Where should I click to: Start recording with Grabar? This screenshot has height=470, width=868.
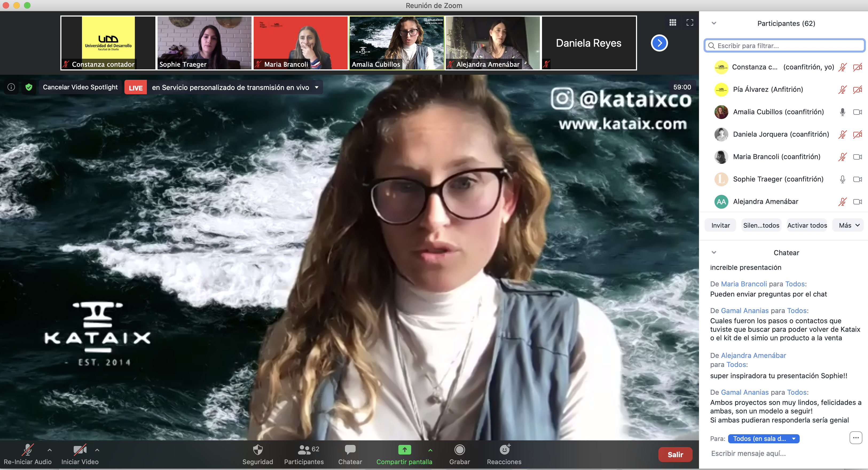tap(459, 455)
